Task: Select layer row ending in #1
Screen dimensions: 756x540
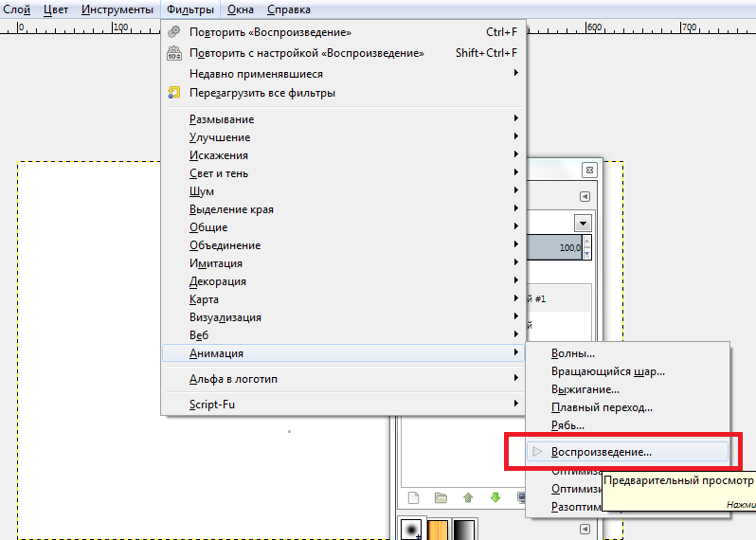Action: (x=558, y=299)
